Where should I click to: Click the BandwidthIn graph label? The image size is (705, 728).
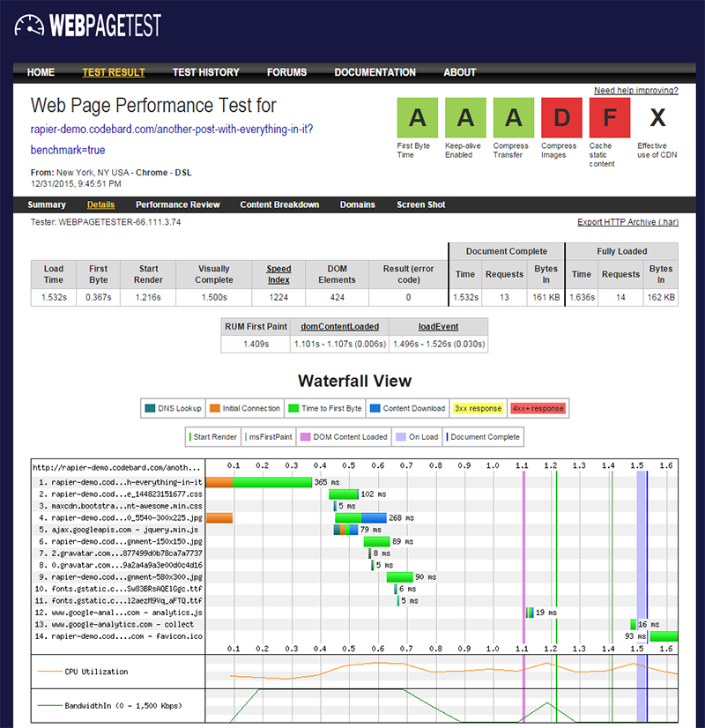[123, 706]
